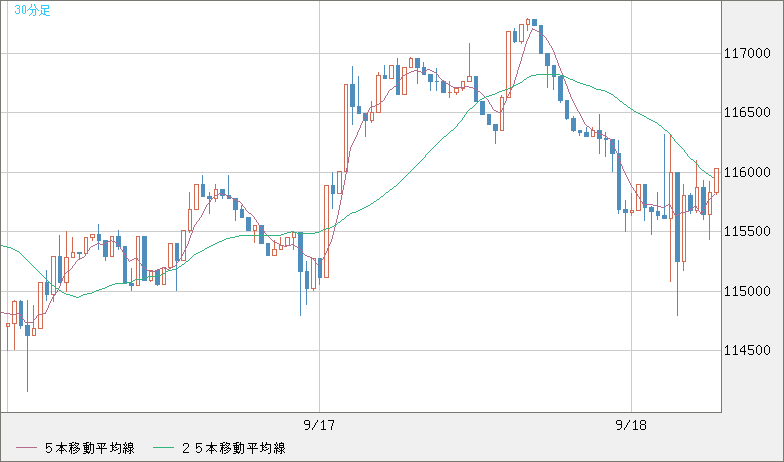The image size is (784, 462).
Task: Click the 116500 price axis label
Action: tap(747, 112)
